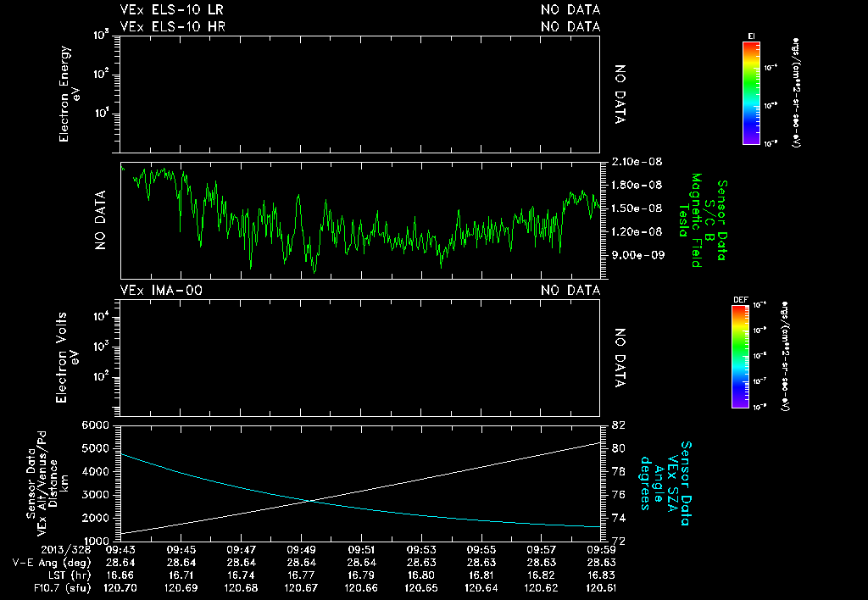Click F10.7 value '120.70'
Viewport: 868px width, 600px height.
120,588
